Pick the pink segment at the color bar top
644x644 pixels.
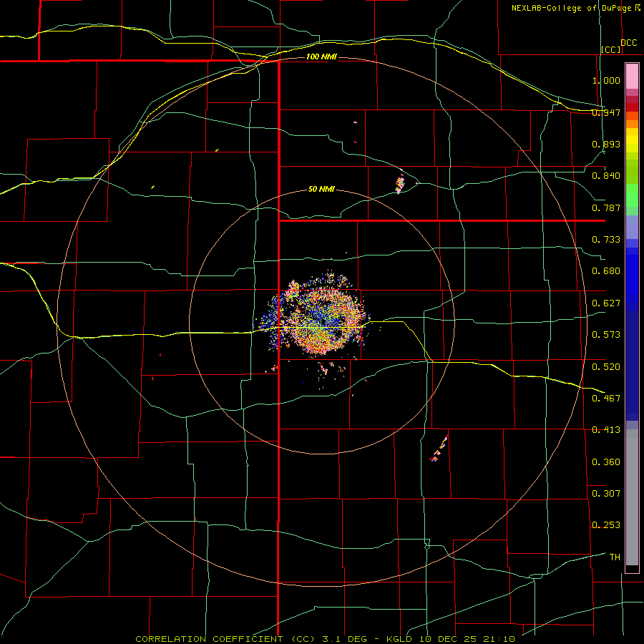pyautogui.click(x=632, y=77)
